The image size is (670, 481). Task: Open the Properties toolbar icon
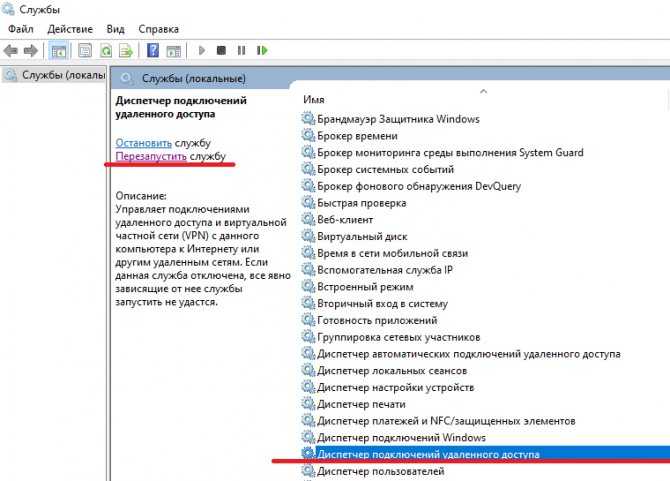85,51
